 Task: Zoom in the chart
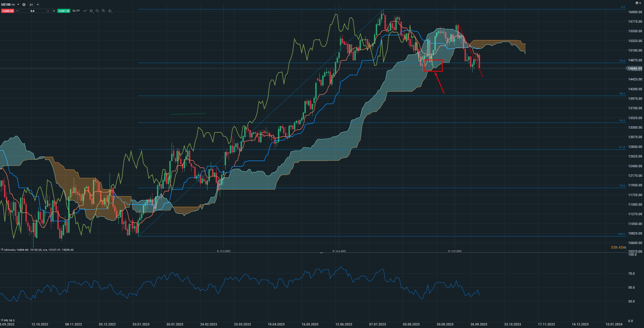click(103, 11)
